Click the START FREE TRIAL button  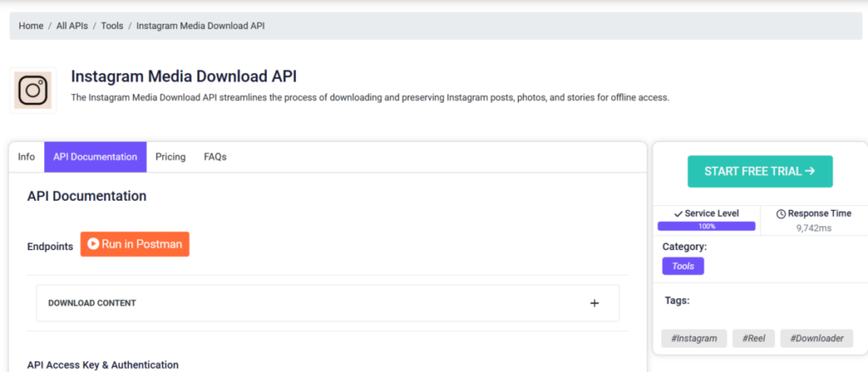tap(760, 172)
